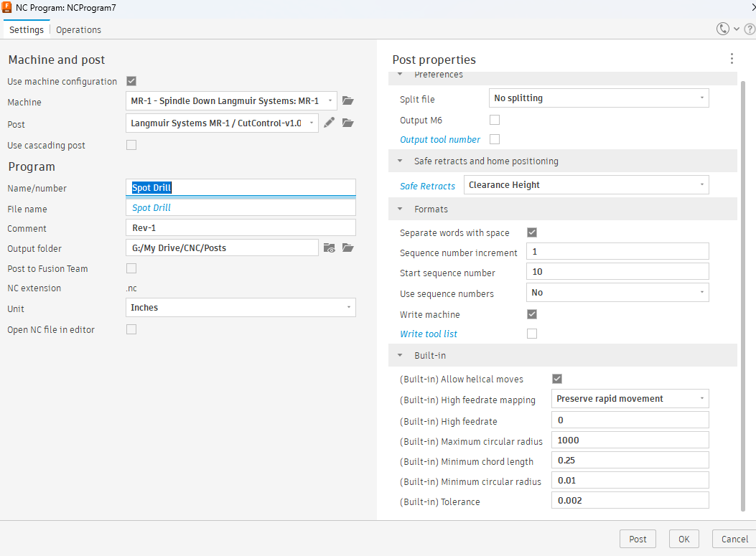This screenshot has height=556, width=756.
Task: Check Open NC file in editor
Action: [131, 329]
